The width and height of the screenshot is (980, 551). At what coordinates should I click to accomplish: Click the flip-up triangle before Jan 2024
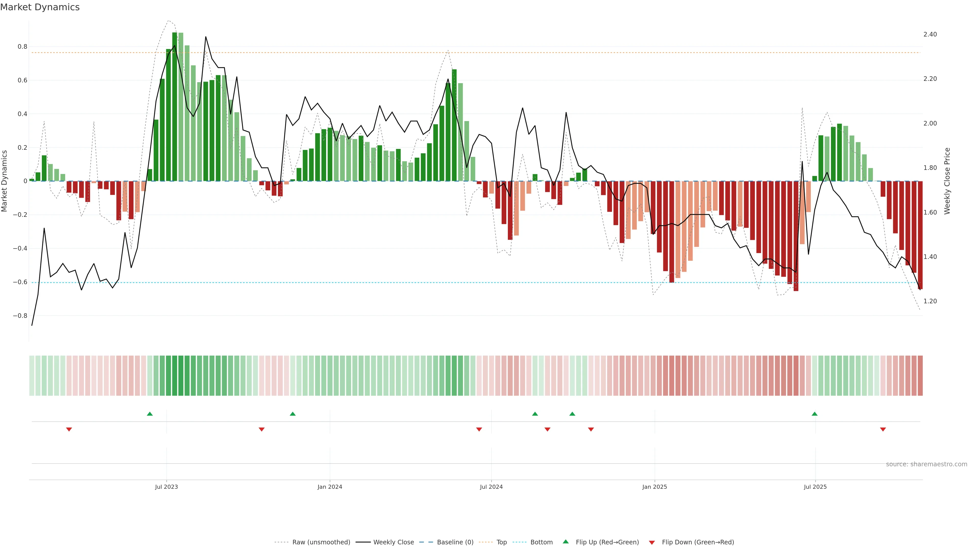click(x=292, y=414)
